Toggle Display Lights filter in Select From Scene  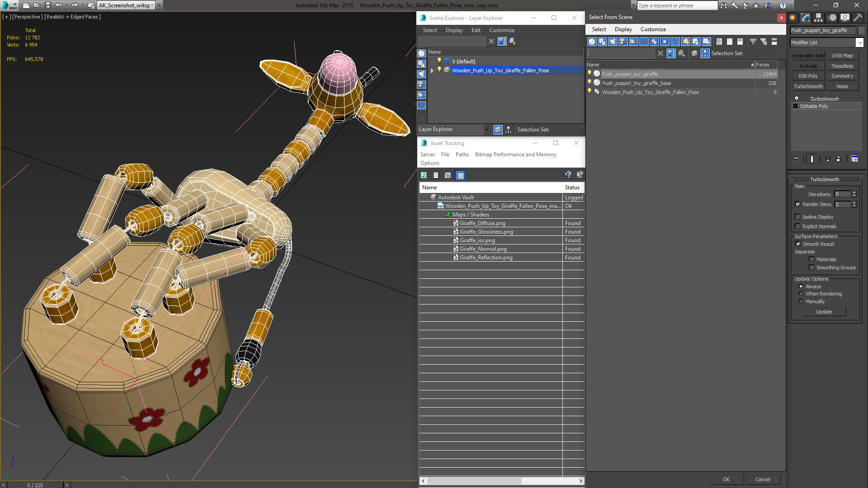coord(613,42)
